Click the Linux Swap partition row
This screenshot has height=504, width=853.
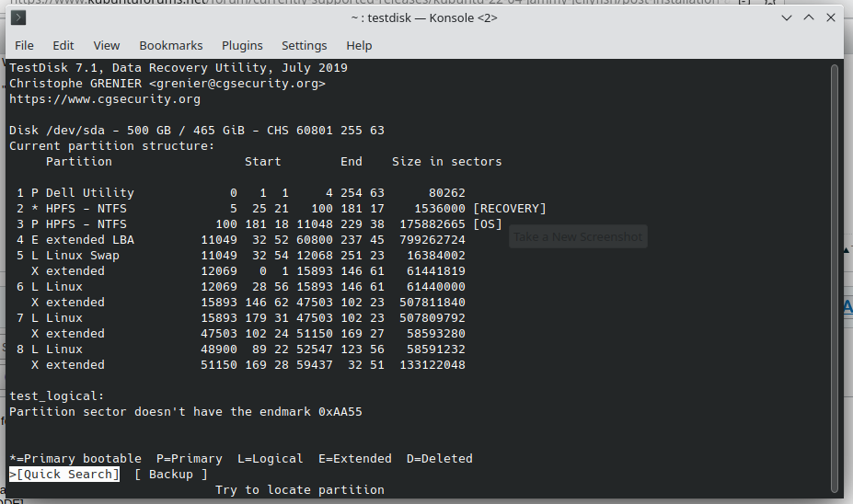[239, 256]
